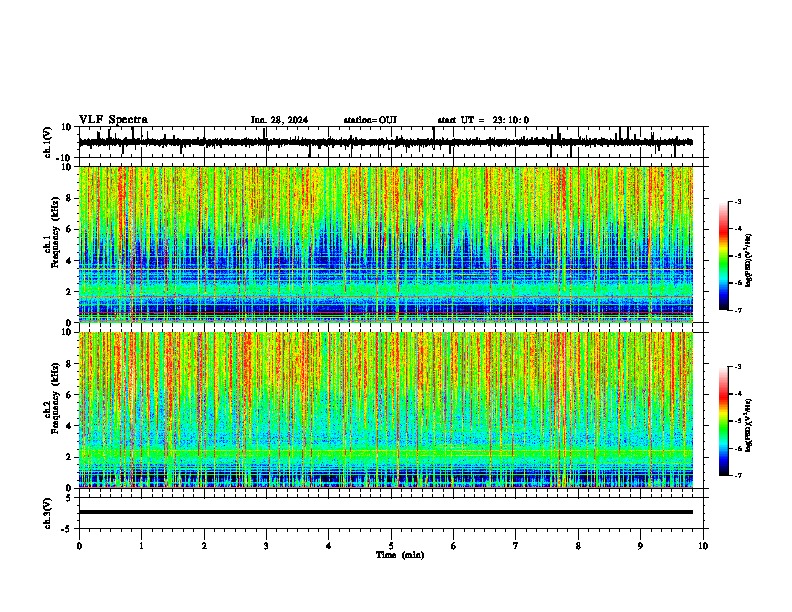Click the "6" kHz tick of ch.2 spectrogram
Viewport: 792px width, 612px height.
(x=69, y=395)
